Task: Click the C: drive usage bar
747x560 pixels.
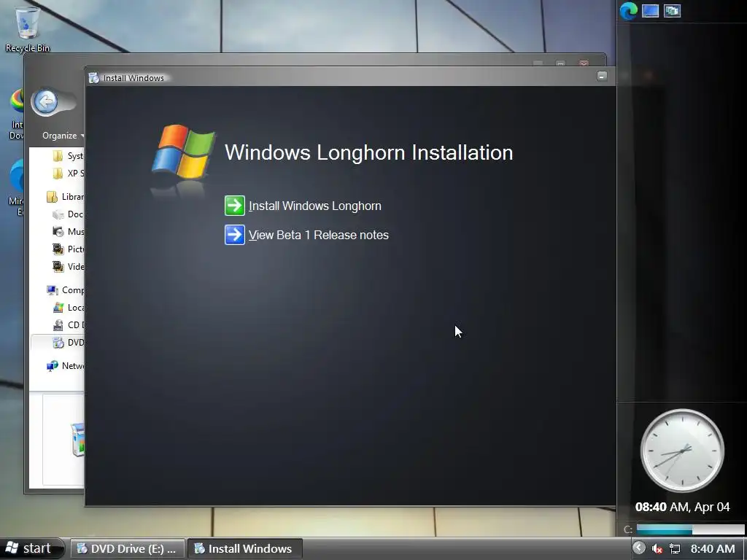Action: click(690, 529)
